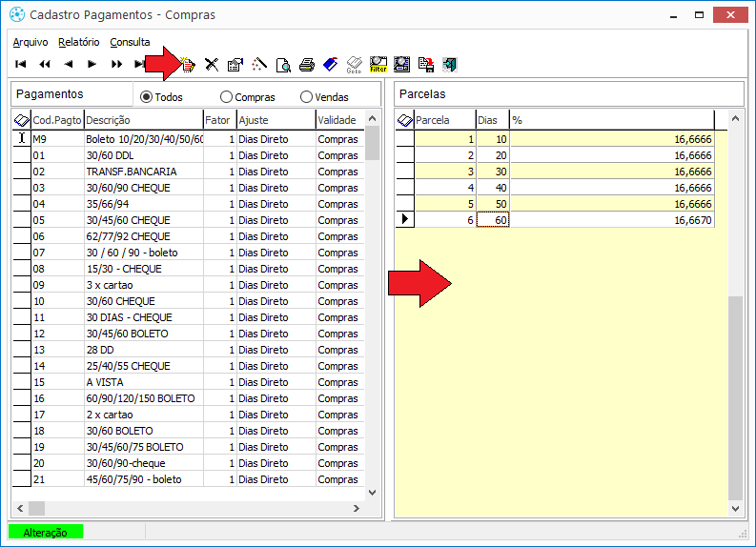Click the Dias cell with value 40
The height and width of the screenshot is (547, 756).
tap(493, 188)
